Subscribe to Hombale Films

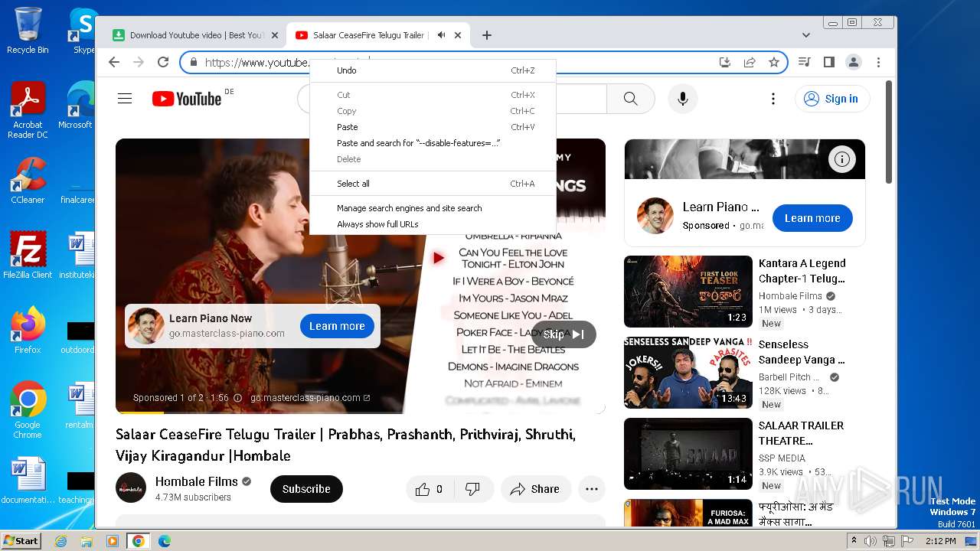click(x=306, y=489)
